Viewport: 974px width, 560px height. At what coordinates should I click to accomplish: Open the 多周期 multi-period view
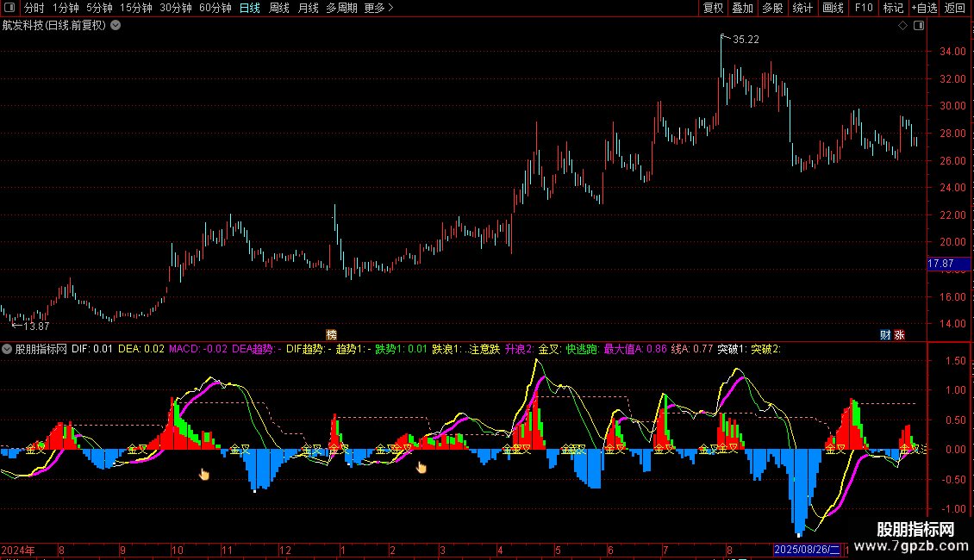[x=341, y=8]
